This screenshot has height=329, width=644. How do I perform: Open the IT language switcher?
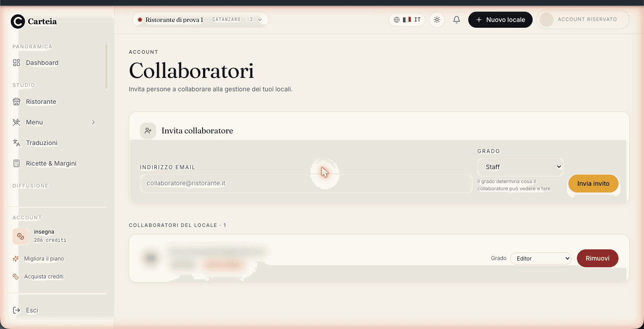(x=407, y=20)
